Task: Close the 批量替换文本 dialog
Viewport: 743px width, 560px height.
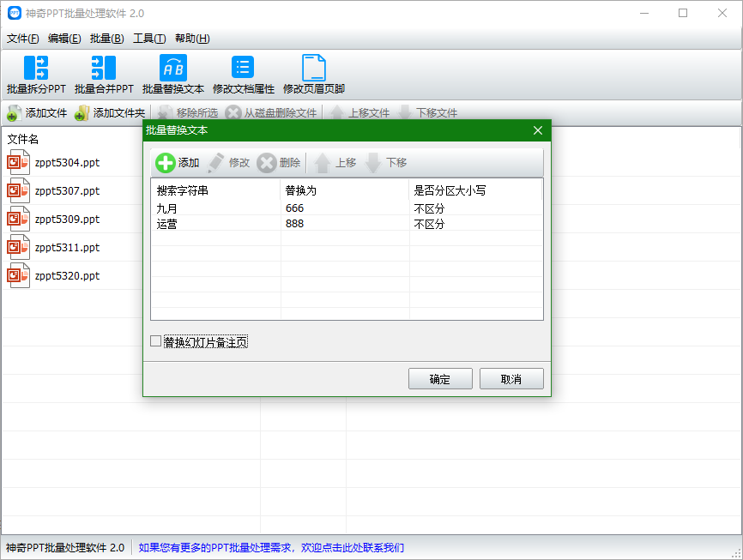Action: click(x=538, y=130)
